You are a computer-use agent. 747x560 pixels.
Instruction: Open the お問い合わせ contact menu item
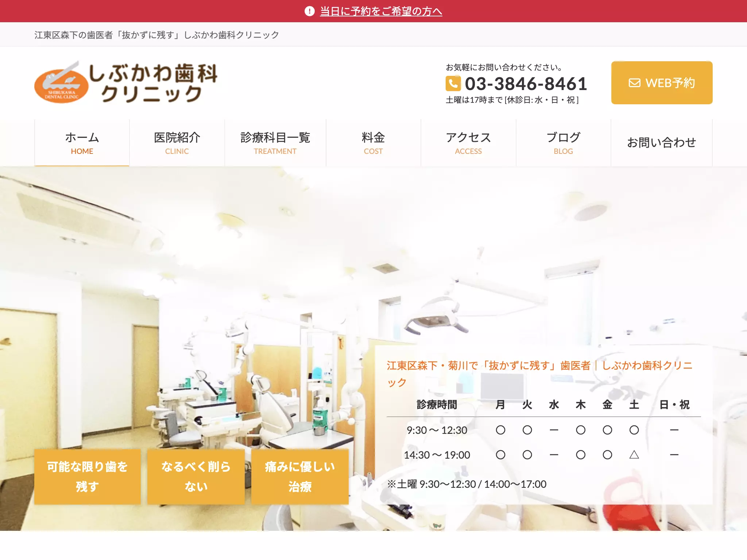coord(661,143)
